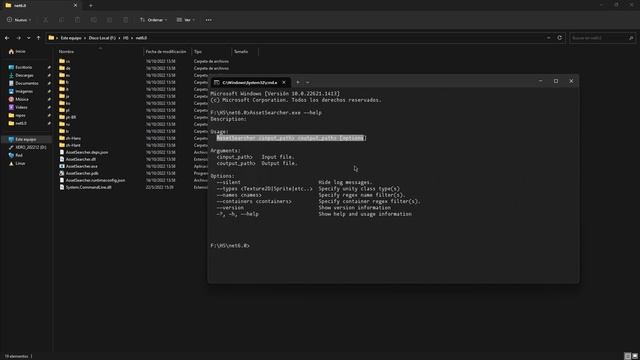
Task: Click 'Disco Local (F:)' breadcrumb
Action: [102, 38]
